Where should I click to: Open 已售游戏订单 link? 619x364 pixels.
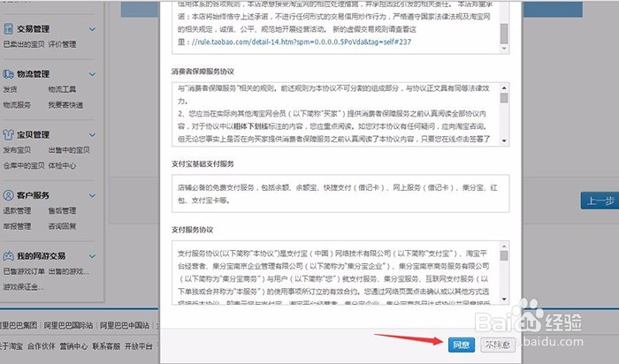tap(24, 271)
